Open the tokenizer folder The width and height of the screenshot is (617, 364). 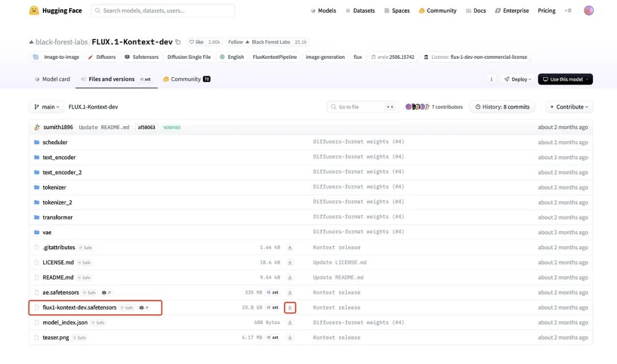click(54, 187)
